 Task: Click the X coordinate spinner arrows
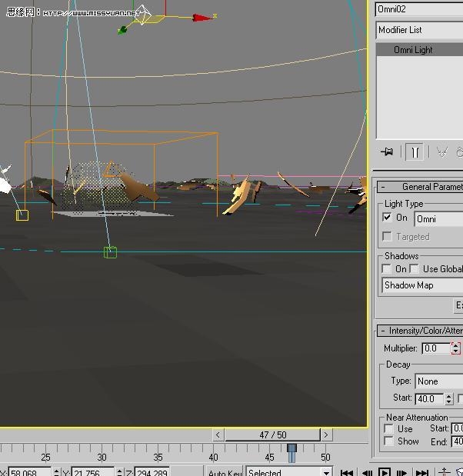point(56,471)
